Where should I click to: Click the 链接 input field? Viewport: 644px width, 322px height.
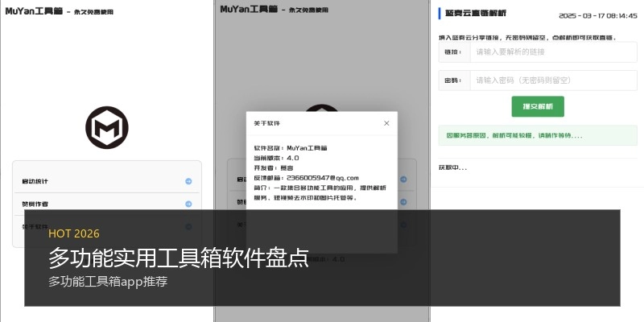(553, 52)
